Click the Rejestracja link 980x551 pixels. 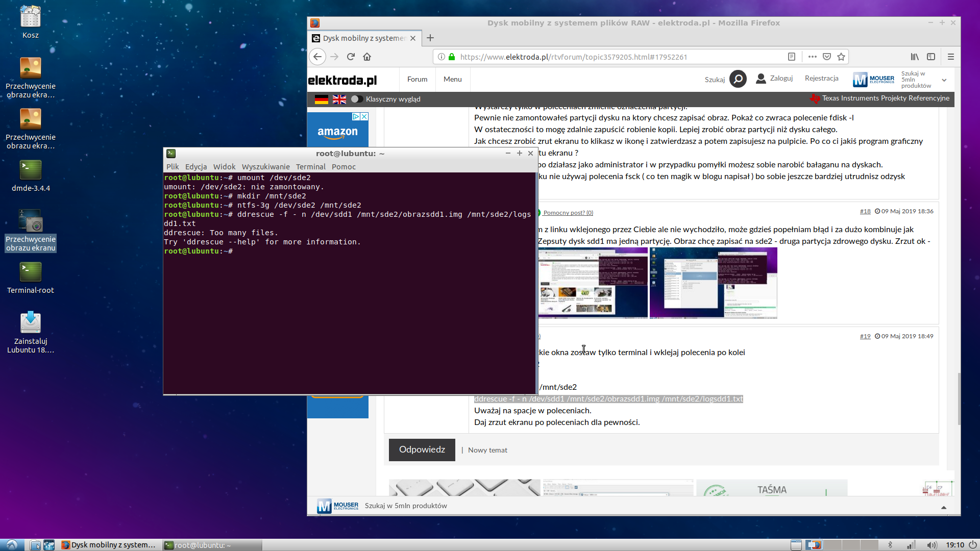click(821, 78)
